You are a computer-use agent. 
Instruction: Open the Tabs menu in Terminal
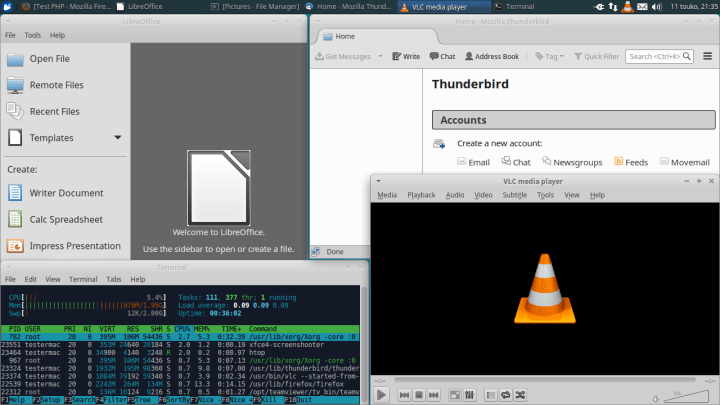(113, 279)
